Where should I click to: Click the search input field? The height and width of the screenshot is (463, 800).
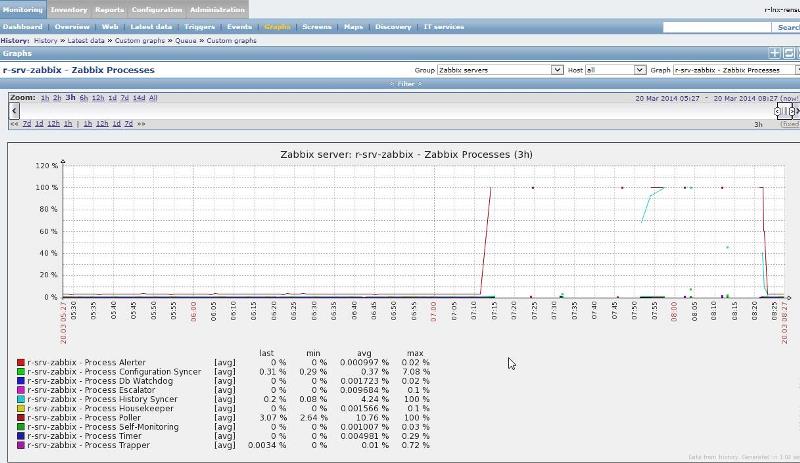(x=730, y=27)
